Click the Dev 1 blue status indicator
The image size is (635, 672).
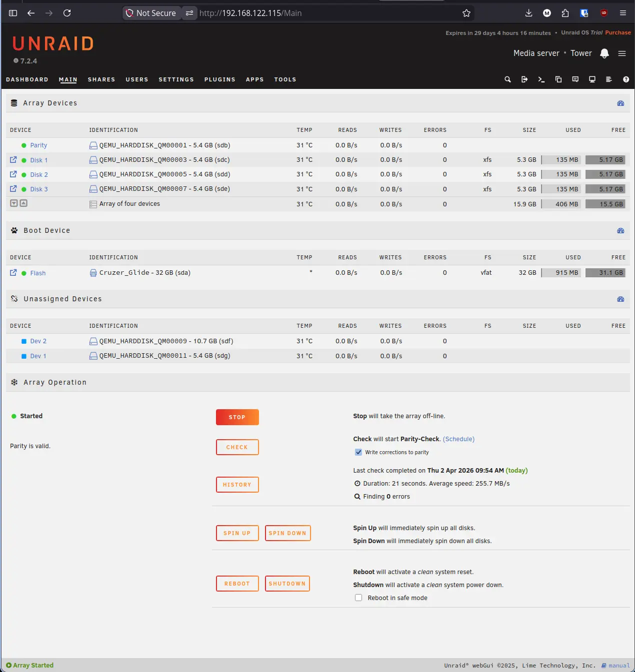(x=24, y=356)
